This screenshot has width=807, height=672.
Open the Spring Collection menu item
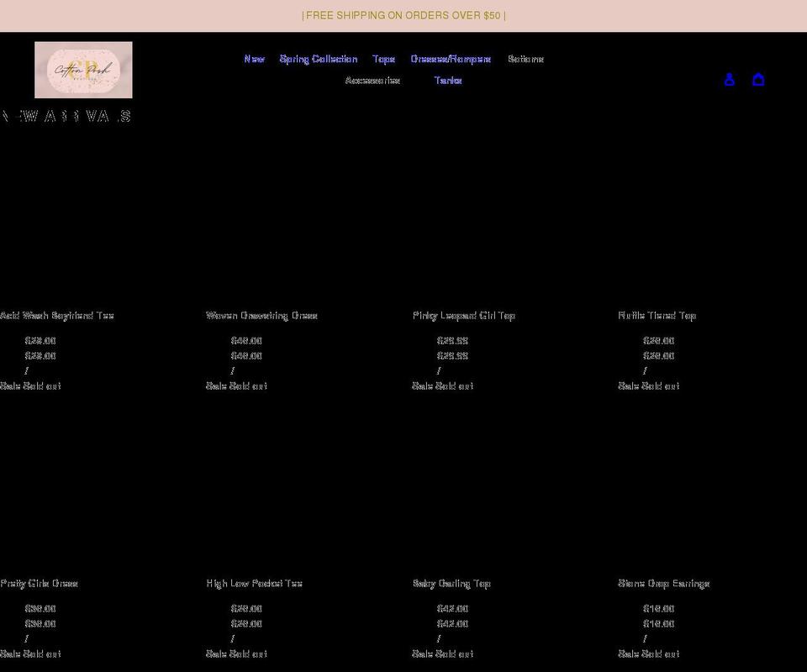point(319,59)
